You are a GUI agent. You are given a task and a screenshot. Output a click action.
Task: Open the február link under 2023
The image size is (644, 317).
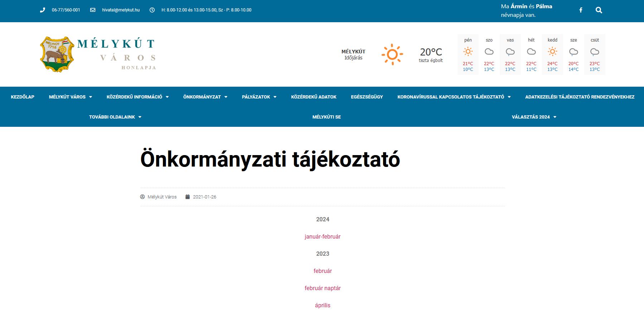click(x=323, y=271)
